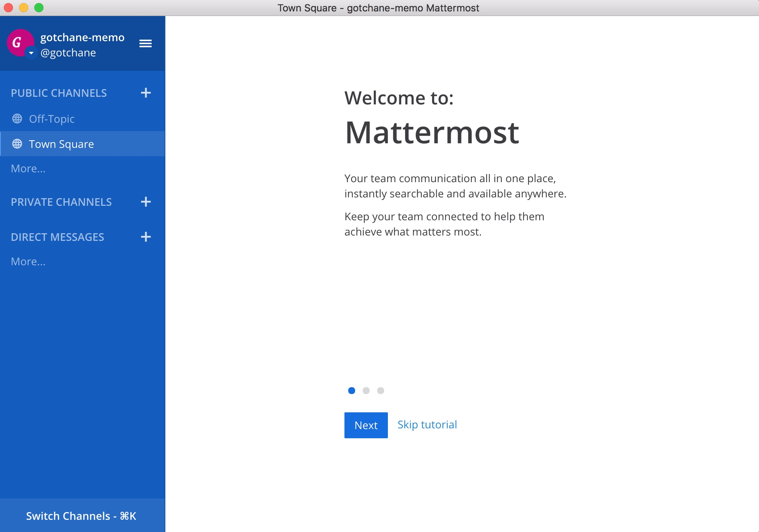Open the status dropdown arrow on avatar
759x532 pixels.
click(x=31, y=53)
